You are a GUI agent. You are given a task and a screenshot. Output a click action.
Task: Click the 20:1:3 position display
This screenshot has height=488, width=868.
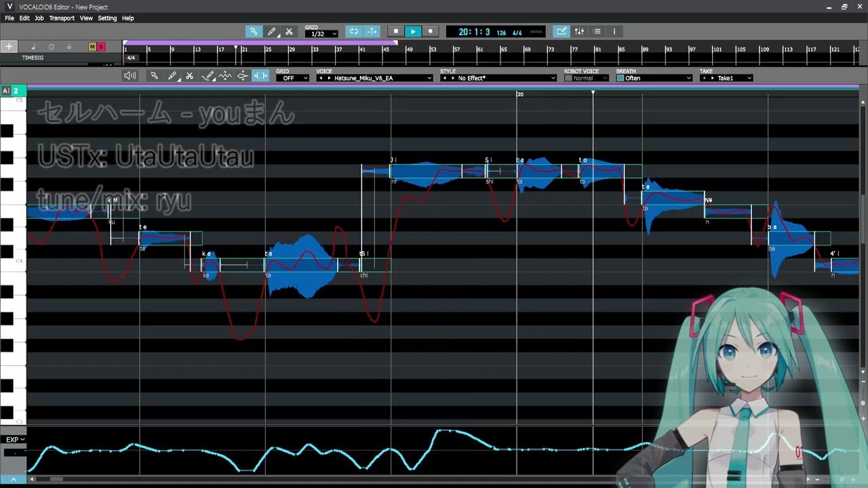click(474, 32)
